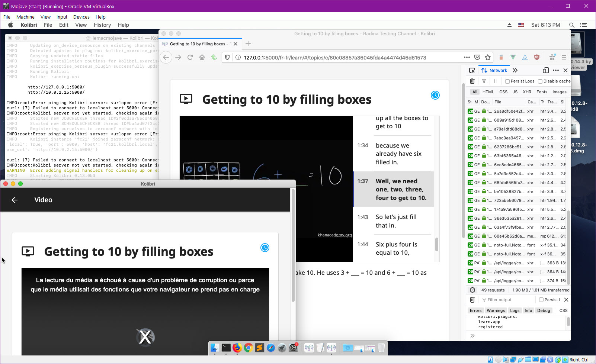Click progress clock icon in Kolibri app window
Viewport: 596px width, 364px height.
pos(265,248)
